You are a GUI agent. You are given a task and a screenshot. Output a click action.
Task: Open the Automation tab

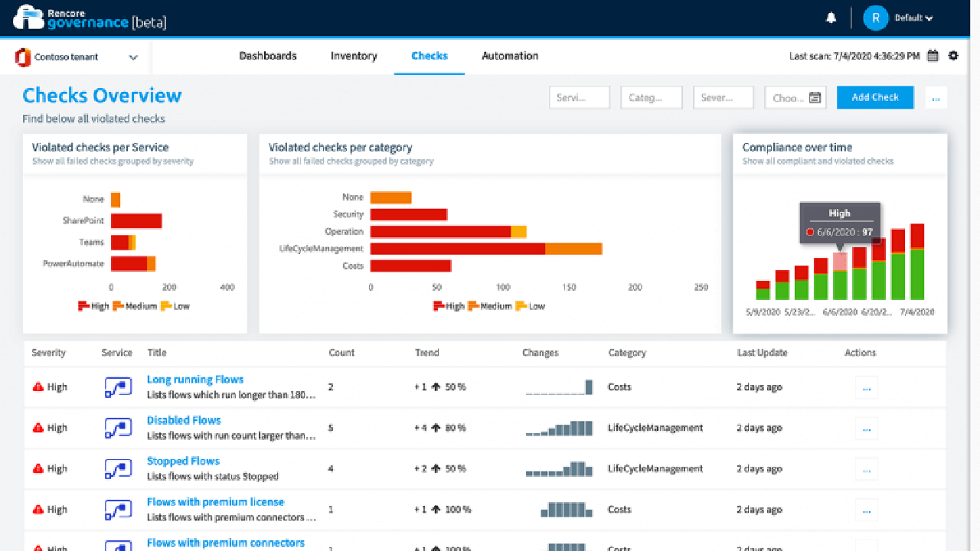tap(510, 56)
